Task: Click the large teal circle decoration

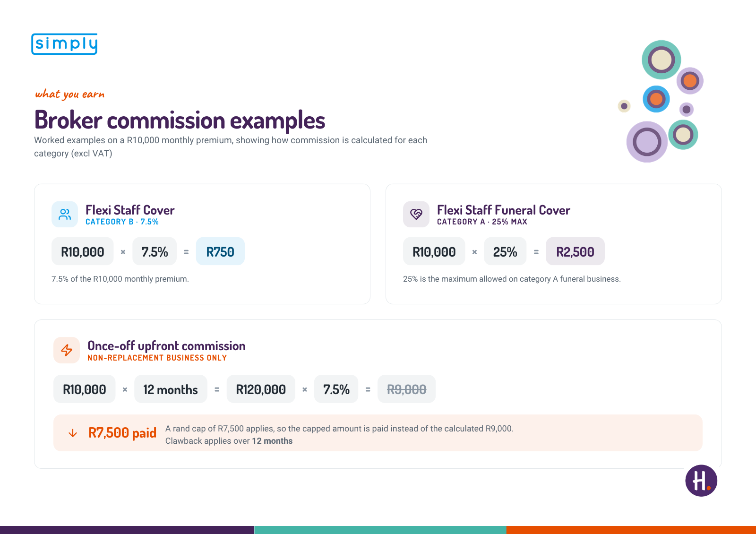Action: 661,60
